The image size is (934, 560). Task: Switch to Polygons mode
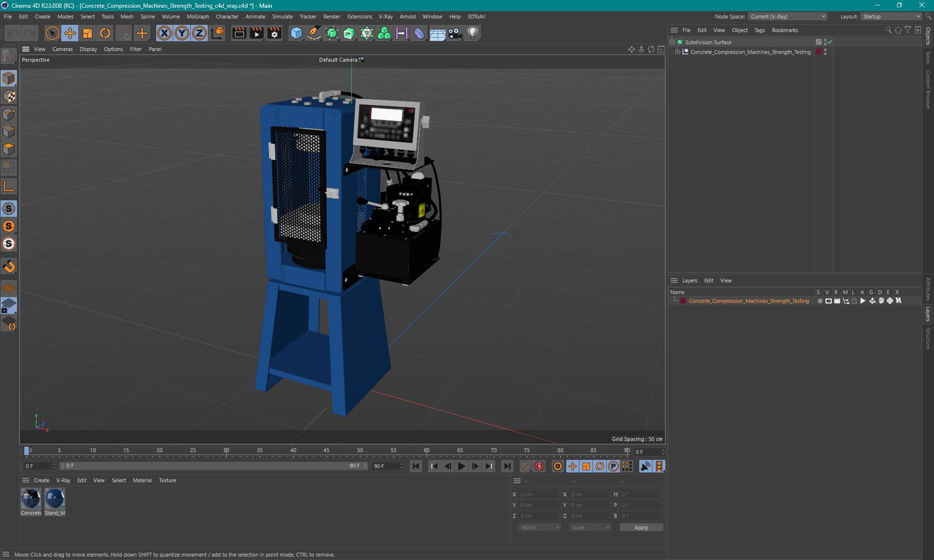pos(9,149)
